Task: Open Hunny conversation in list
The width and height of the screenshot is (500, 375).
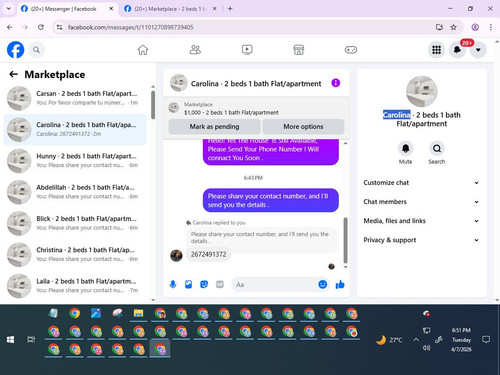Action: click(x=75, y=161)
